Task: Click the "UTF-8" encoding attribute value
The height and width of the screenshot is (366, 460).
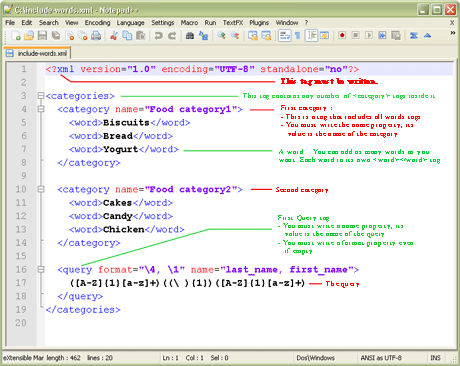Action: [234, 69]
